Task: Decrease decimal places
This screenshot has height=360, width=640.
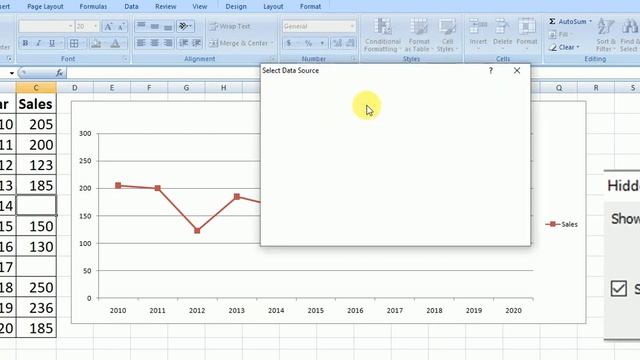Action: [350, 43]
